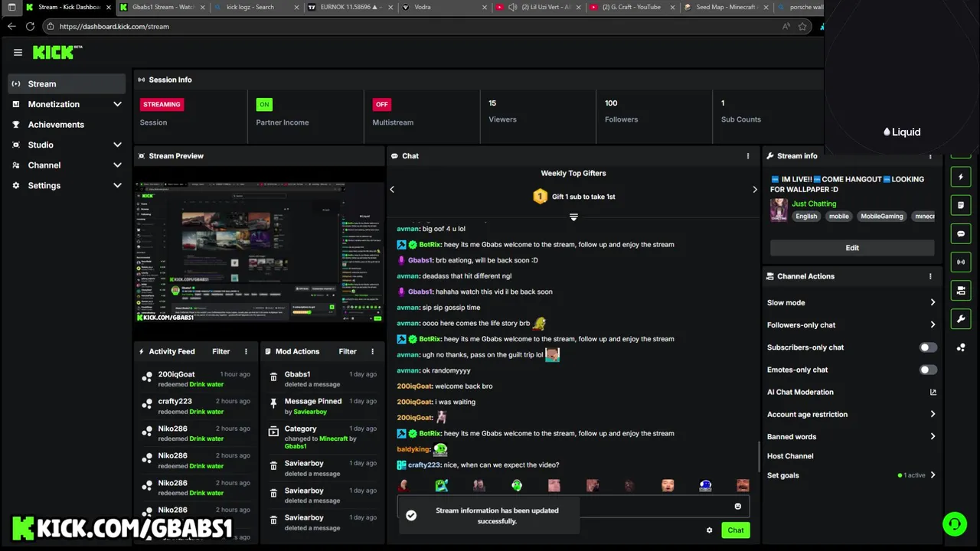
Task: Open the Channel Actions three-dot menu
Action: 930,276
